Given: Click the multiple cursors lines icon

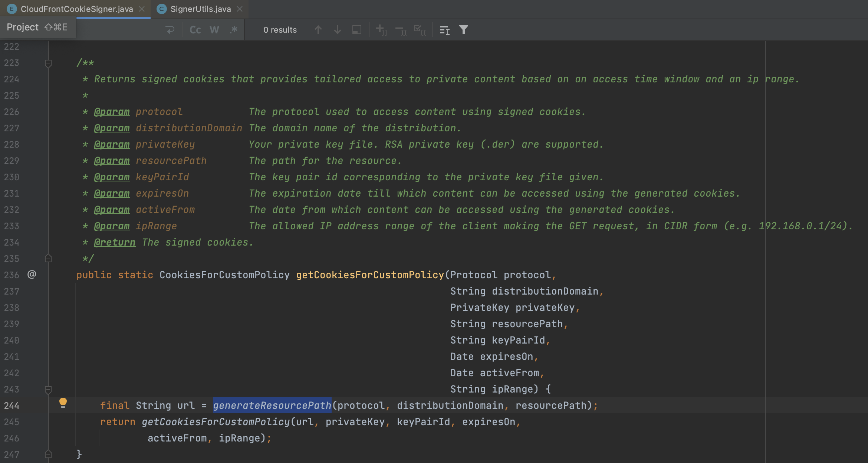Looking at the screenshot, I should click(x=444, y=30).
